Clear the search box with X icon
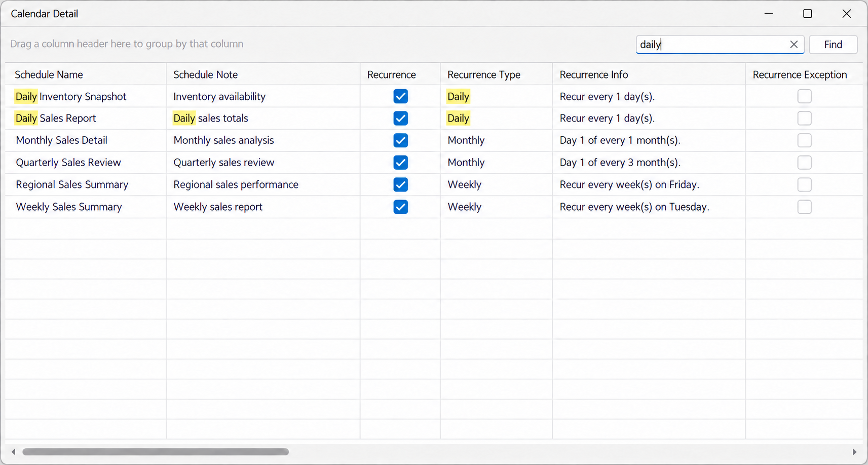The image size is (868, 465). coord(794,45)
